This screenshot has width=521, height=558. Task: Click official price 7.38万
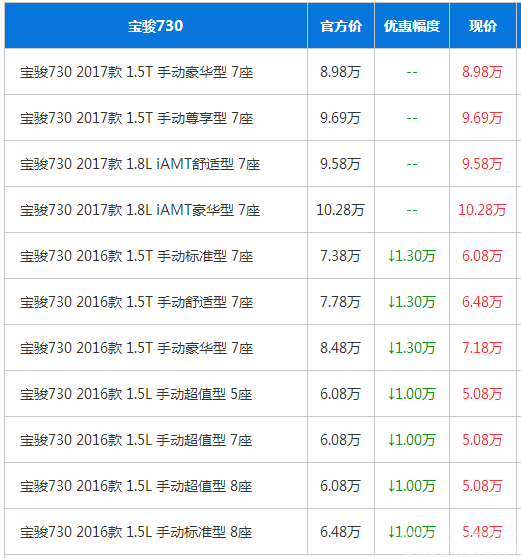point(340,256)
